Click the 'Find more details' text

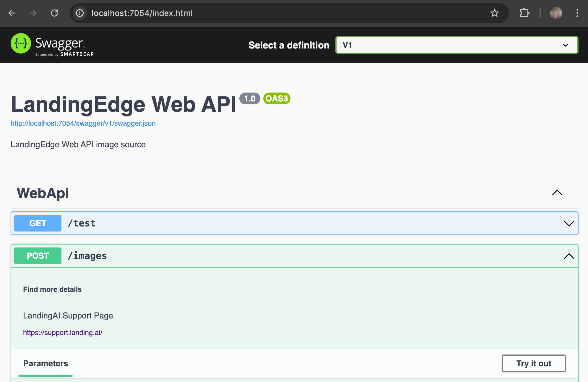click(x=52, y=289)
